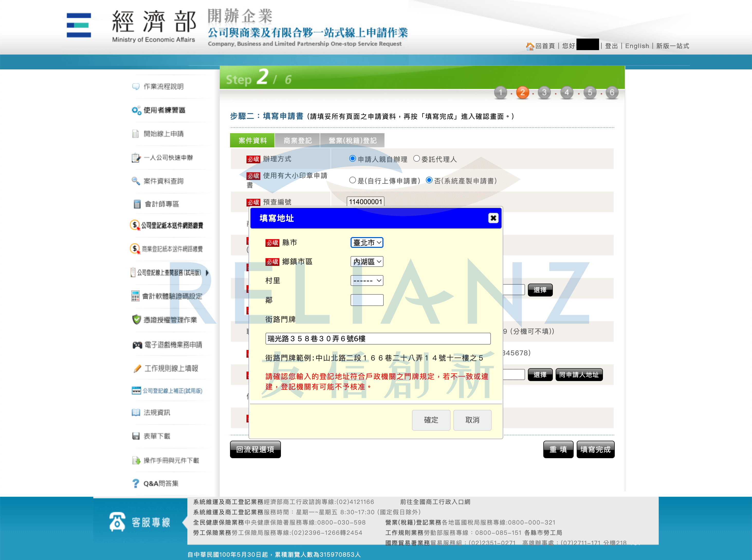
Task: Click the upper 選擇 button
Action: (540, 290)
